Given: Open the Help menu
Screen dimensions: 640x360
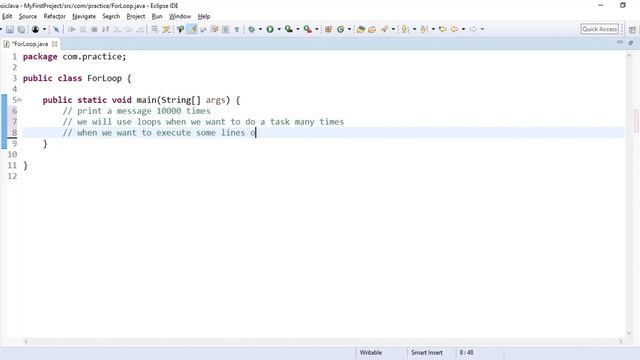Looking at the screenshot, I should tap(204, 16).
